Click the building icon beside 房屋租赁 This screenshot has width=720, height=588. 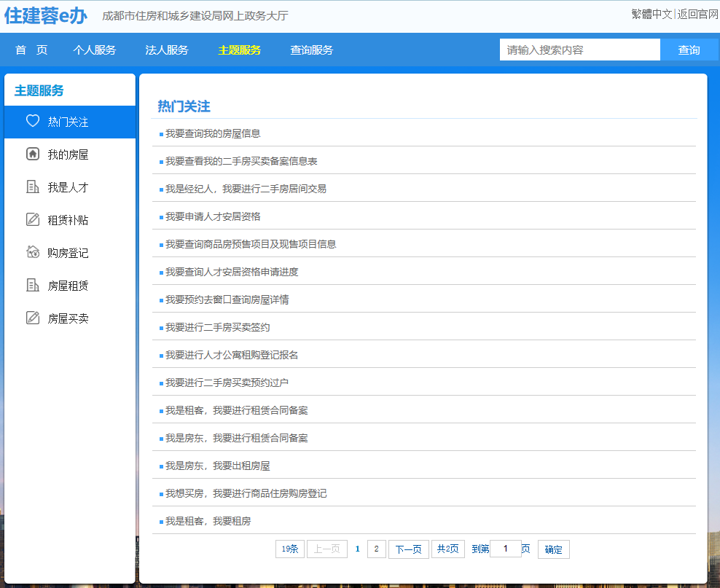33,285
